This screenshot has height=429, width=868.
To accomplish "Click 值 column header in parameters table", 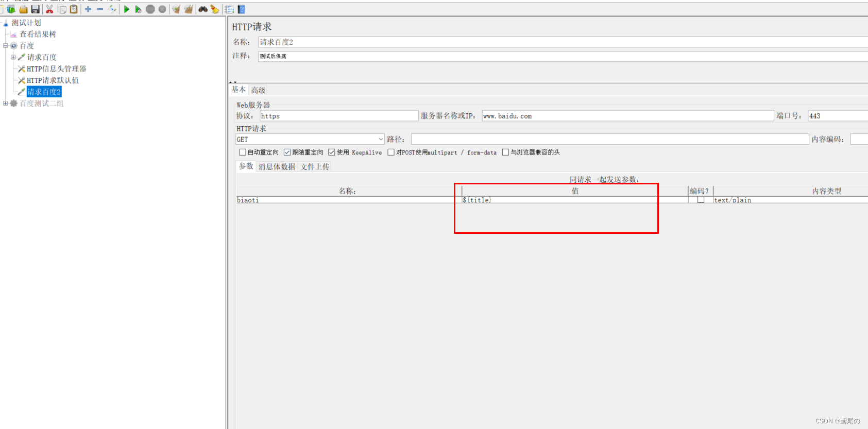I will tap(575, 191).
